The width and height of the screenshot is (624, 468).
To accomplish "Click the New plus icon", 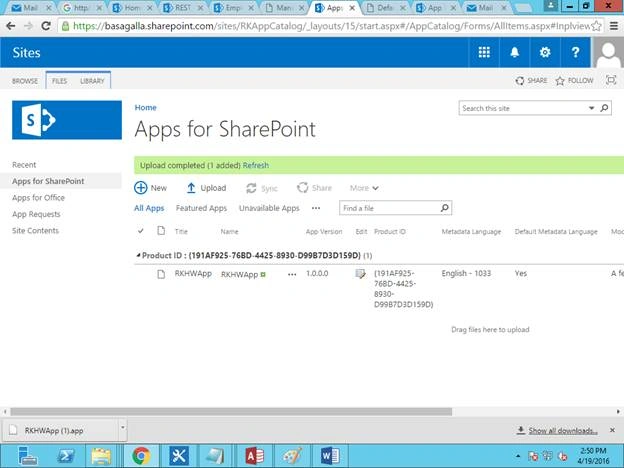I will pos(140,188).
